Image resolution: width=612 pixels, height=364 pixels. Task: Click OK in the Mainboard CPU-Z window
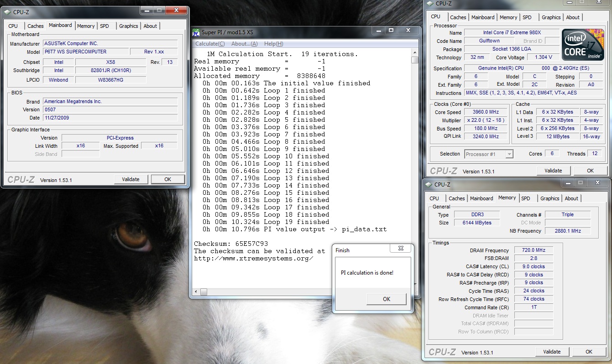coord(168,179)
